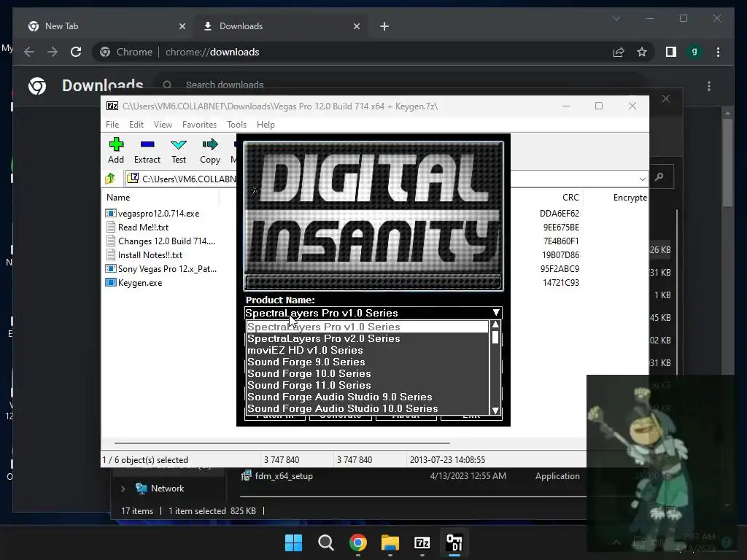Bookmark this page with star icon
The image size is (747, 560).
pos(642,52)
